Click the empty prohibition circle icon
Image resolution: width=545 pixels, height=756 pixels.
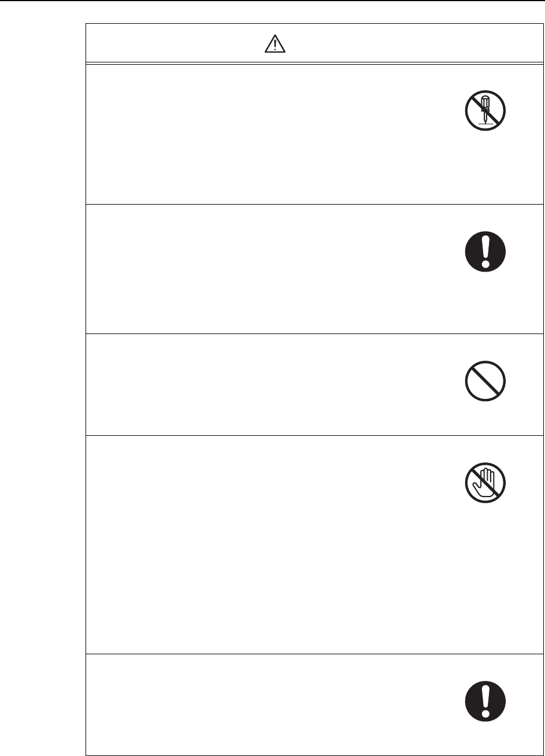485,382
